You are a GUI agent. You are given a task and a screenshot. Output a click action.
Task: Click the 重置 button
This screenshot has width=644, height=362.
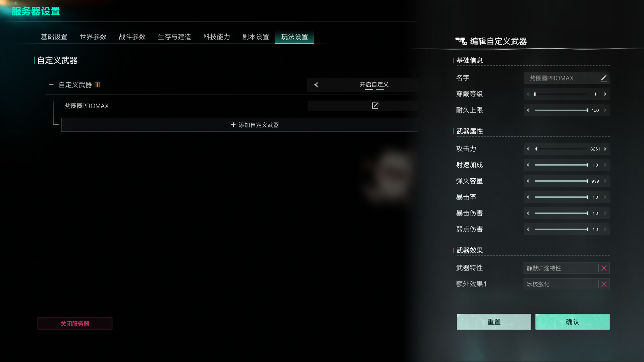[494, 322]
